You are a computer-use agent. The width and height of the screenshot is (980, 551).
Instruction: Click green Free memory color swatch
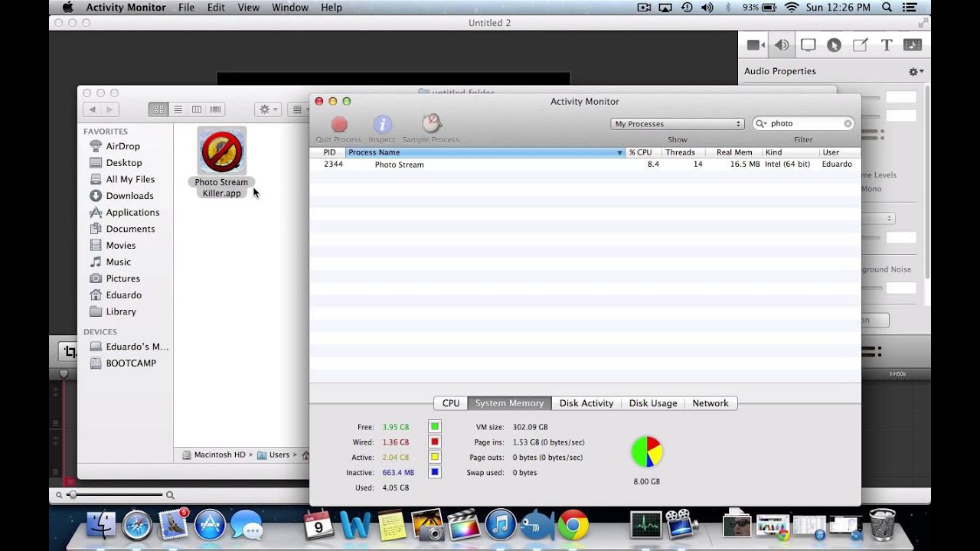point(434,427)
